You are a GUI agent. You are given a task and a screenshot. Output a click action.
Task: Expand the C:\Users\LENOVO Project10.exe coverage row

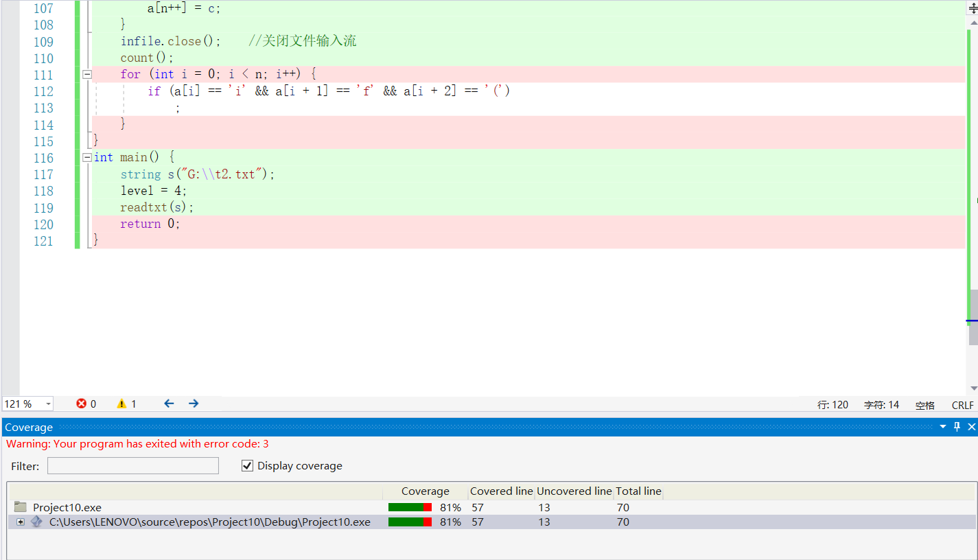pos(21,522)
